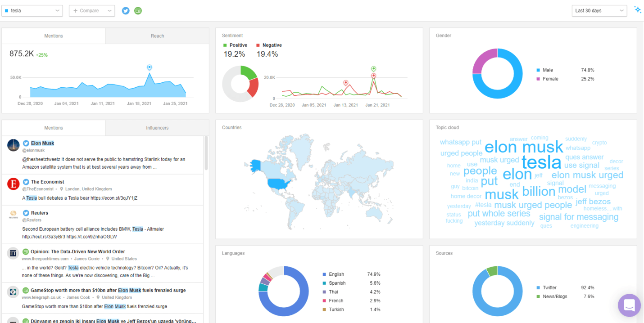Click the peak marker on the mentions chart
The width and height of the screenshot is (644, 323).
click(x=150, y=67)
